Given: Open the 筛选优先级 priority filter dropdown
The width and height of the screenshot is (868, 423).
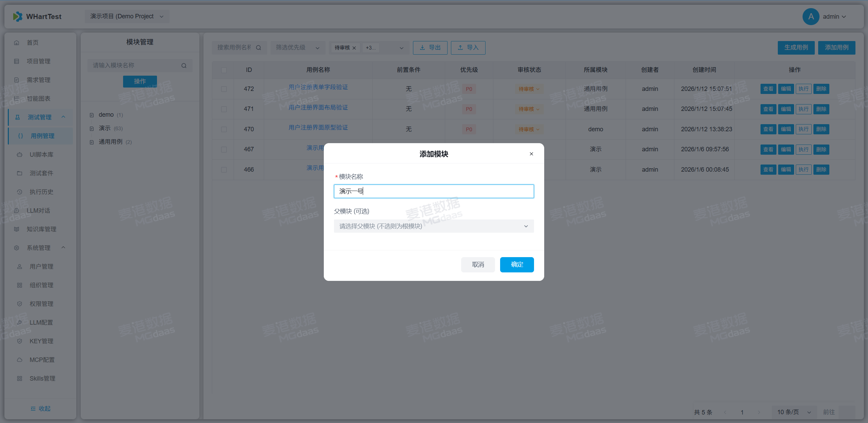Looking at the screenshot, I should click(x=297, y=47).
